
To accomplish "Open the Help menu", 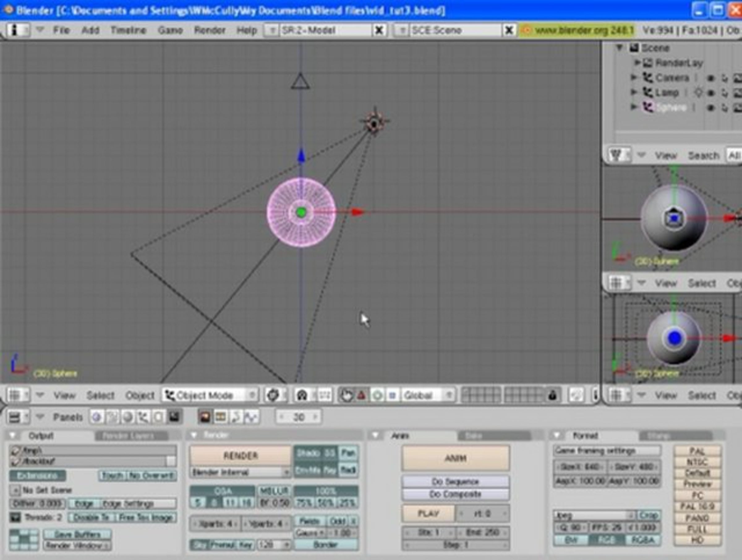I will tap(247, 30).
